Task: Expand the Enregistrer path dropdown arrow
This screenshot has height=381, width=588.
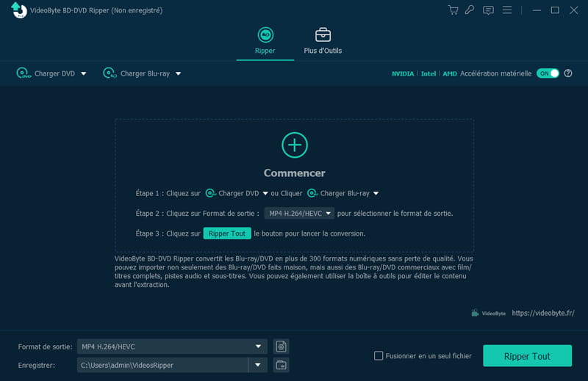Action: pos(257,365)
